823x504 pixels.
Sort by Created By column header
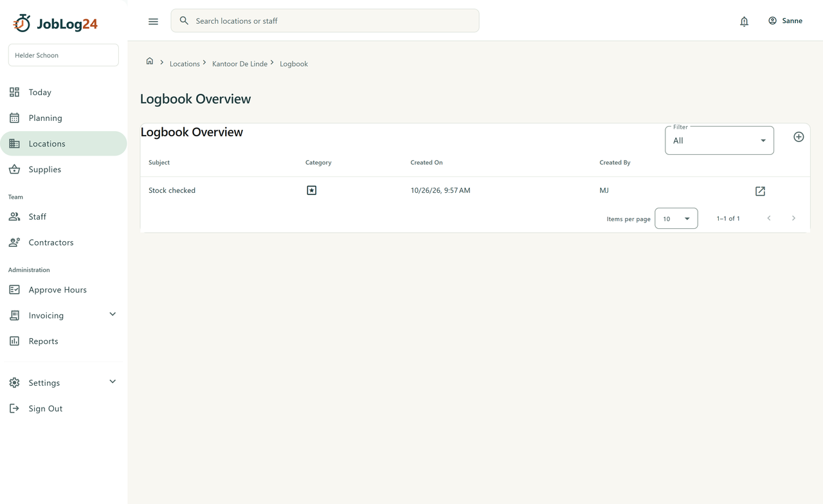pos(615,163)
